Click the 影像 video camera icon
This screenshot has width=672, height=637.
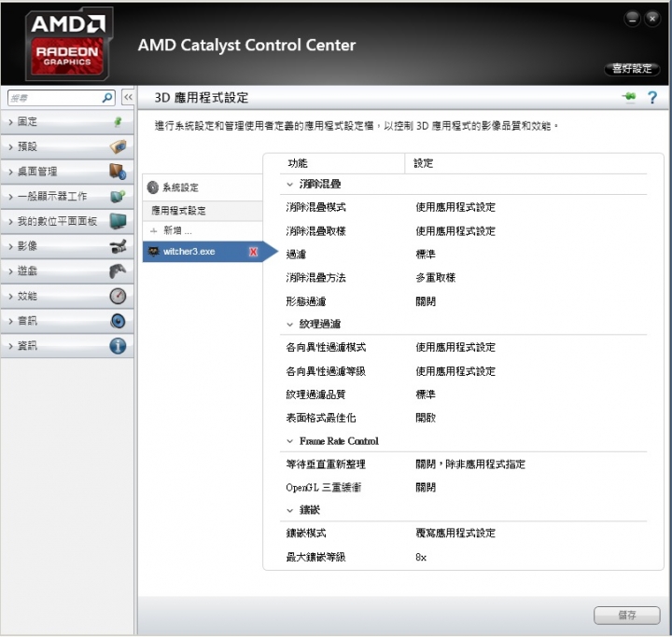tap(118, 246)
